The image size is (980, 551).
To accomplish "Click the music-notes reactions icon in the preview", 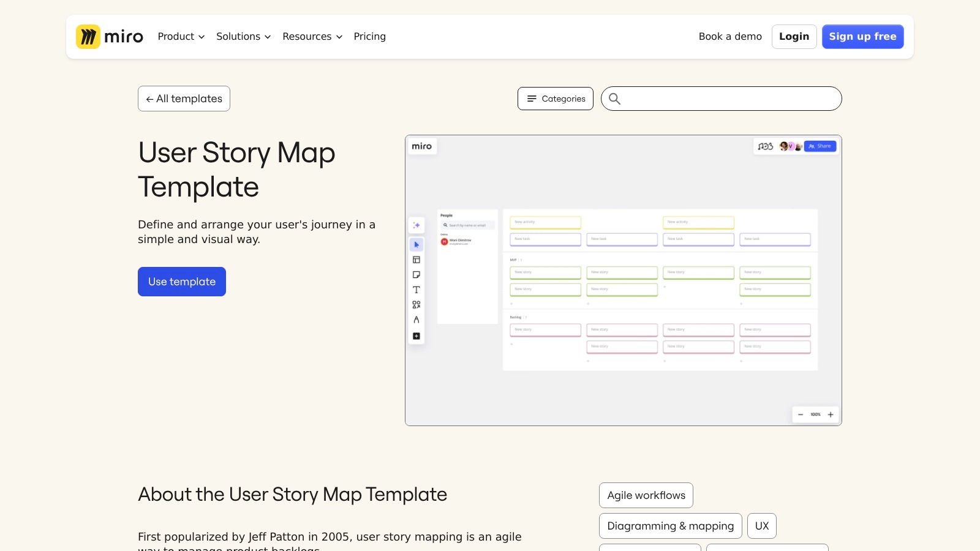I will [x=765, y=146].
